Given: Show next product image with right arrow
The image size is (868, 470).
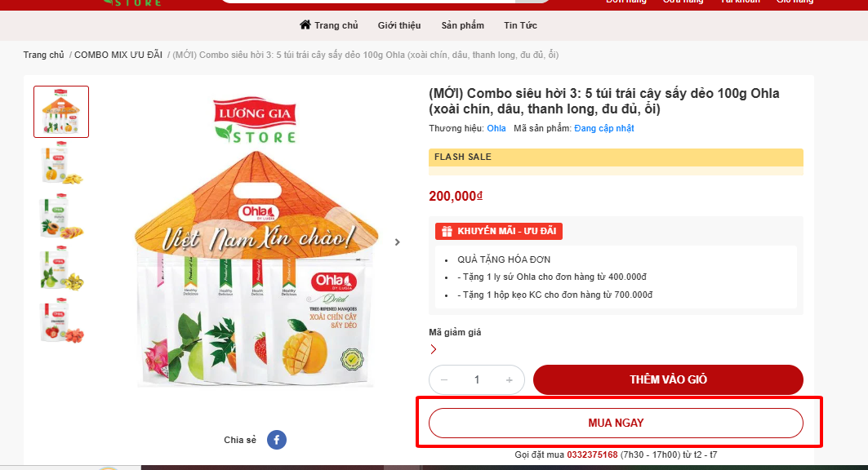Looking at the screenshot, I should (x=398, y=242).
